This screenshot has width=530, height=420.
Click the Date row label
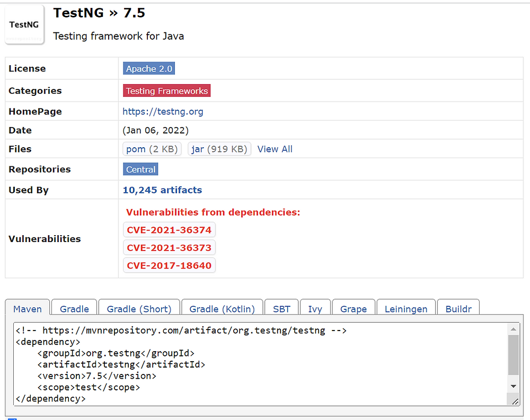[x=20, y=130]
